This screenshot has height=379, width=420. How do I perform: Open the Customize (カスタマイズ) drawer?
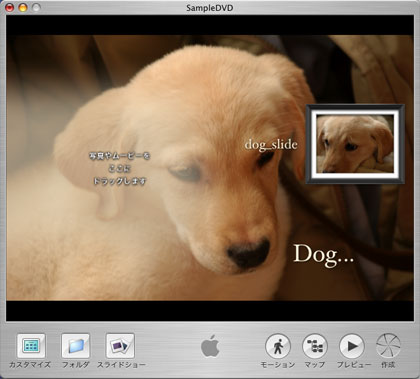tap(31, 346)
